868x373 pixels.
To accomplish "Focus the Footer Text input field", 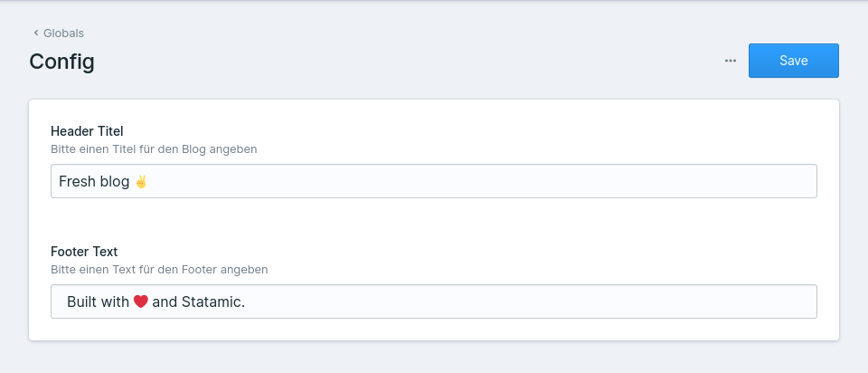I will (433, 301).
